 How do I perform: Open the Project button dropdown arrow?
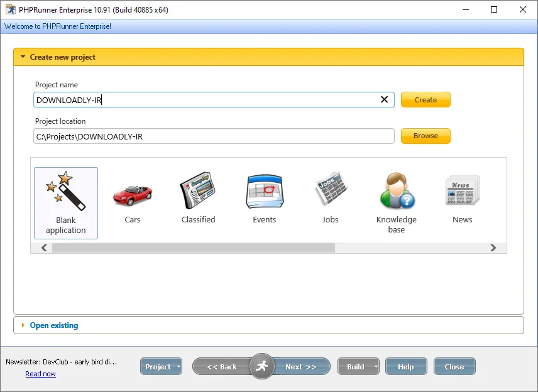[x=178, y=367]
